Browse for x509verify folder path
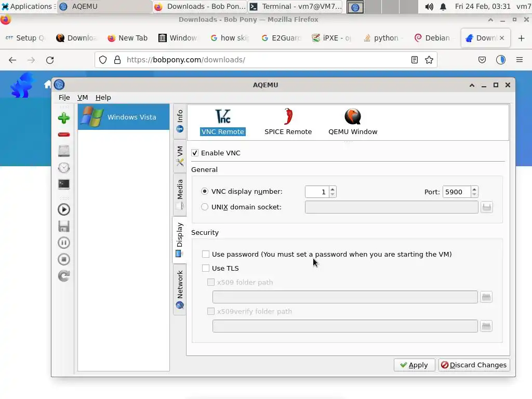The width and height of the screenshot is (532, 399). tap(486, 326)
